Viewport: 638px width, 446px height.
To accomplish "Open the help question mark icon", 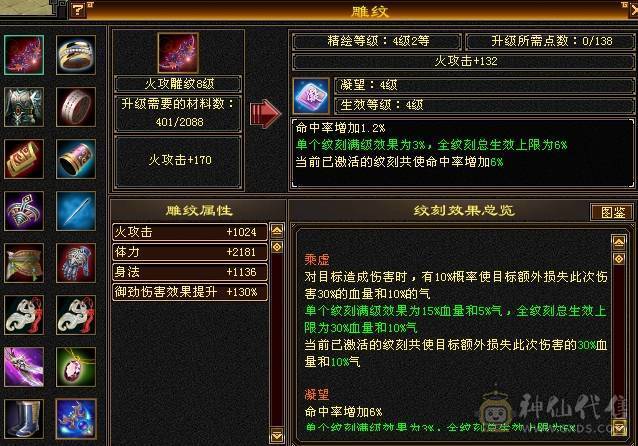I will click(77, 10).
